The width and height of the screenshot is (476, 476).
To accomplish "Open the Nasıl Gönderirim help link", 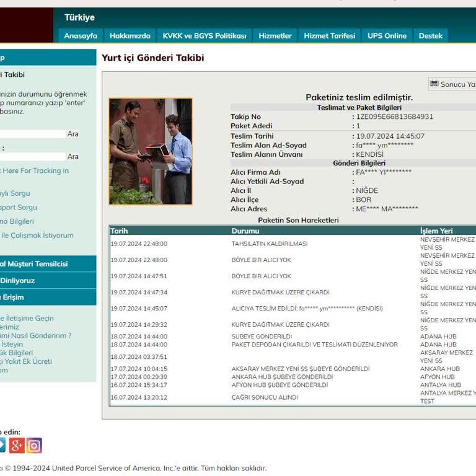I will (x=36, y=335).
